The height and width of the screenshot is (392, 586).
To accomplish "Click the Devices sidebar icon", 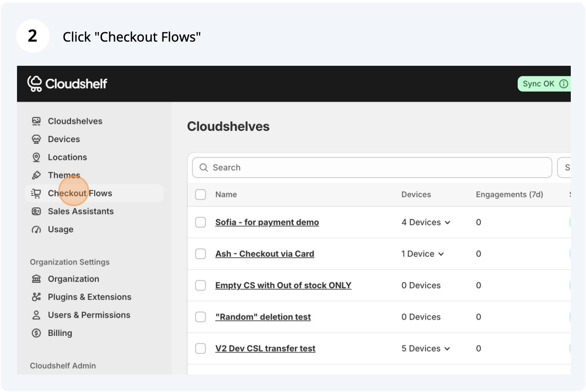I will click(x=36, y=139).
